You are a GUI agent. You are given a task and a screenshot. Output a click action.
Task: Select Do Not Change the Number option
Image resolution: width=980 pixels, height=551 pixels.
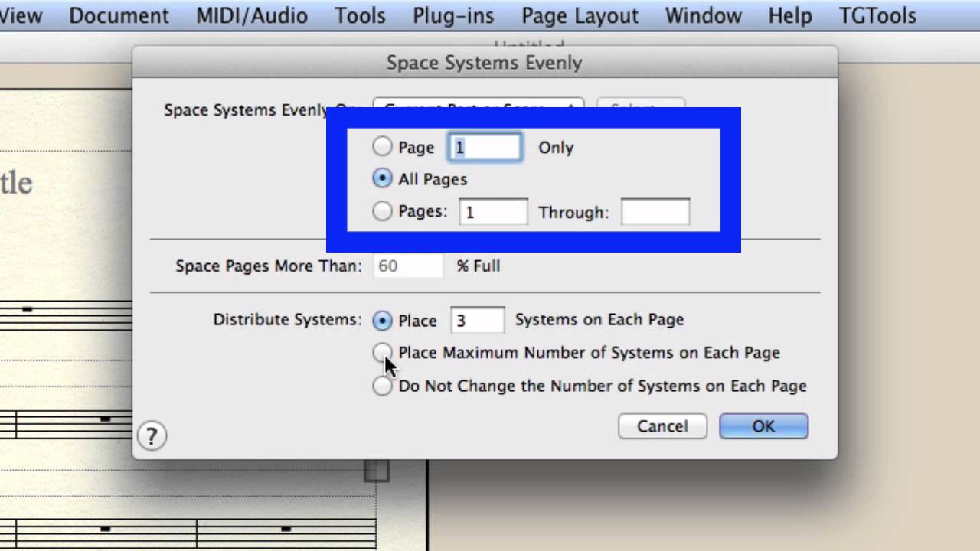pyautogui.click(x=382, y=385)
